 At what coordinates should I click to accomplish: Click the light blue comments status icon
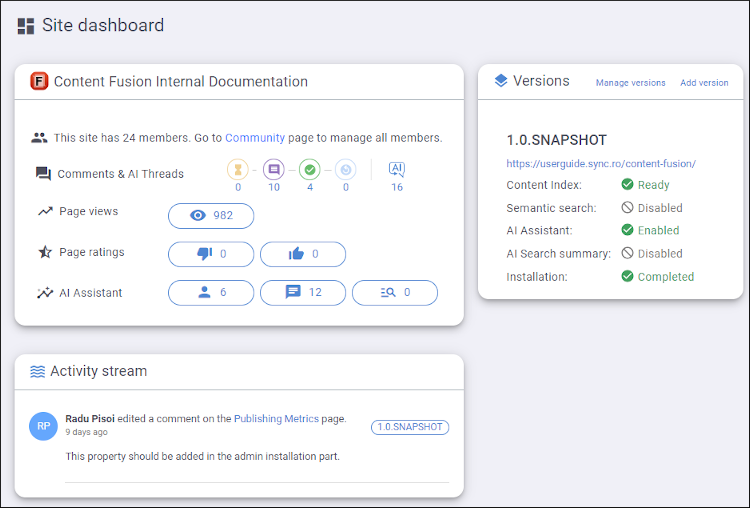[x=346, y=170]
